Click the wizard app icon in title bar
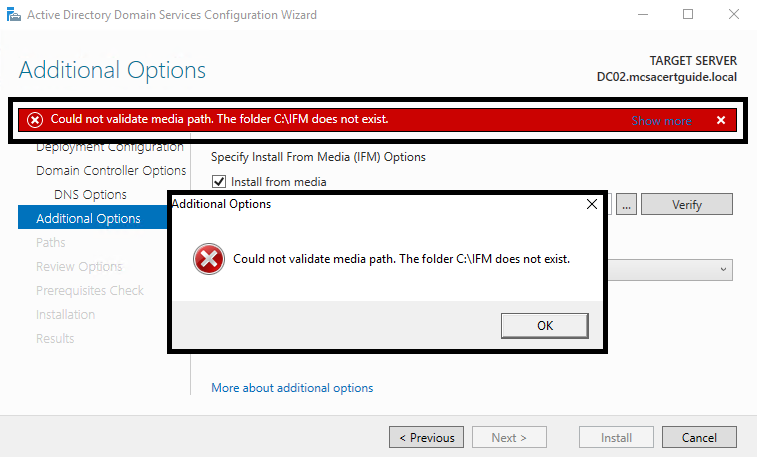Image resolution: width=757 pixels, height=457 pixels. tap(14, 14)
